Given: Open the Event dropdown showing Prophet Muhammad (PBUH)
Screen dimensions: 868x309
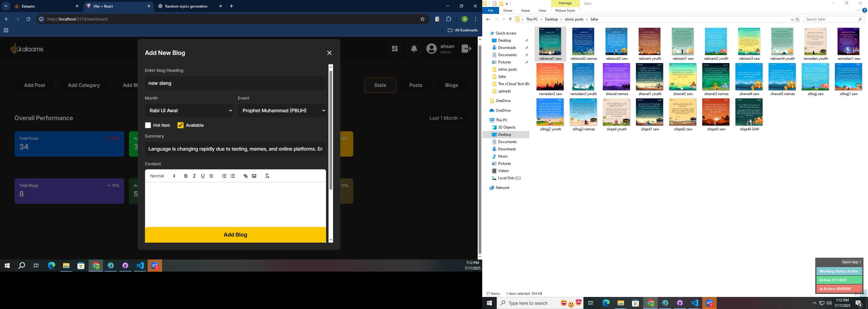Looking at the screenshot, I should coord(282,110).
